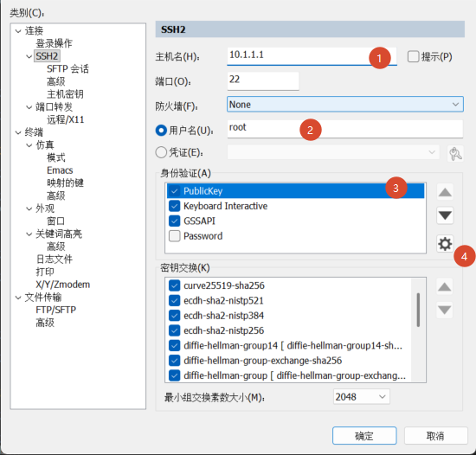
Task: Collapse the 连接 tree node
Action: pyautogui.click(x=18, y=31)
